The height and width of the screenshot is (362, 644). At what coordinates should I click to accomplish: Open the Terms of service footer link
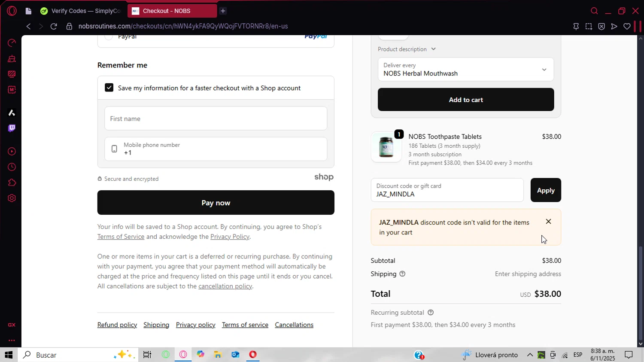[x=245, y=325]
